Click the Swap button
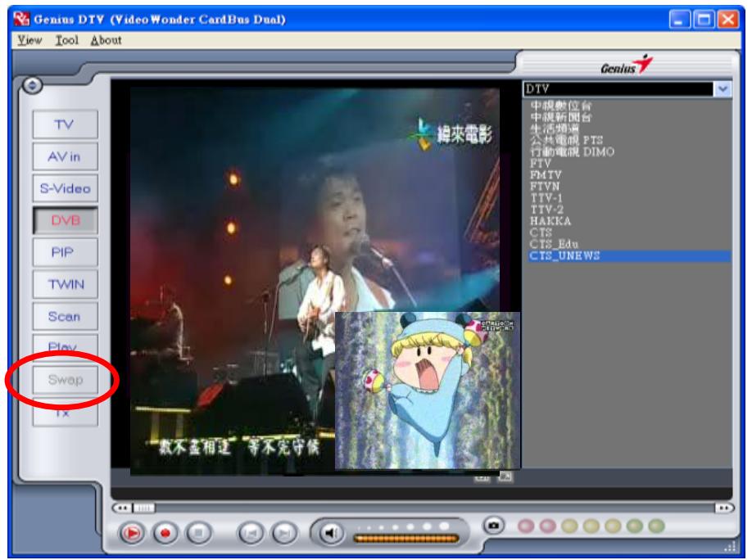Image resolution: width=752 pixels, height=560 pixels. coord(66,380)
